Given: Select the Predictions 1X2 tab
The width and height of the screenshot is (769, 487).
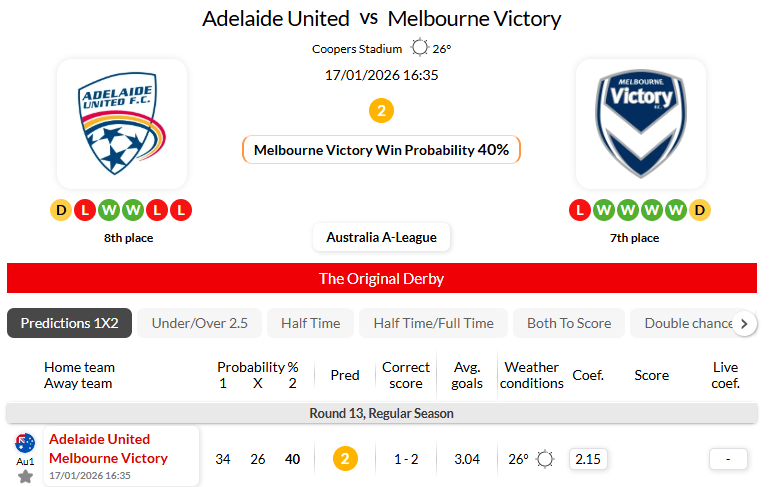Looking at the screenshot, I should point(70,323).
